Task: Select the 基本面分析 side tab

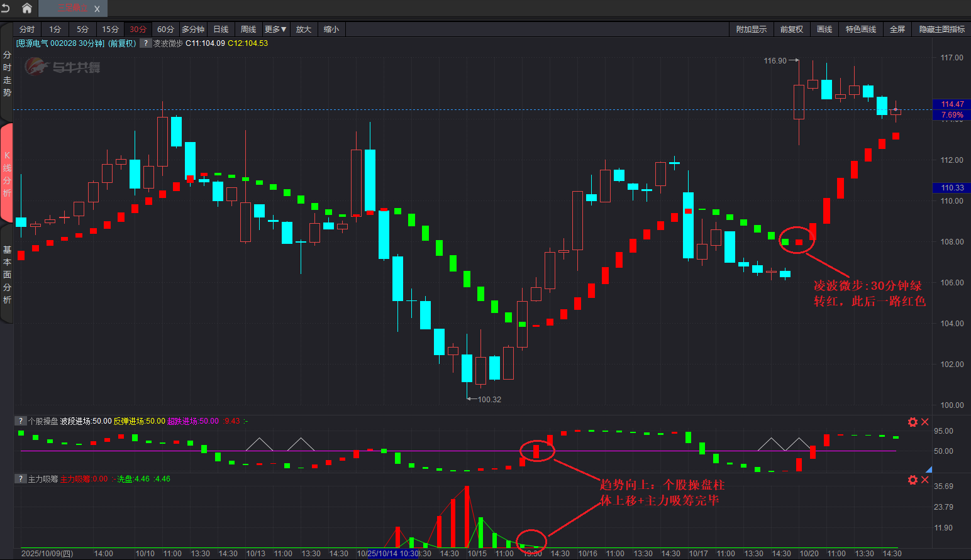Action: [7, 275]
